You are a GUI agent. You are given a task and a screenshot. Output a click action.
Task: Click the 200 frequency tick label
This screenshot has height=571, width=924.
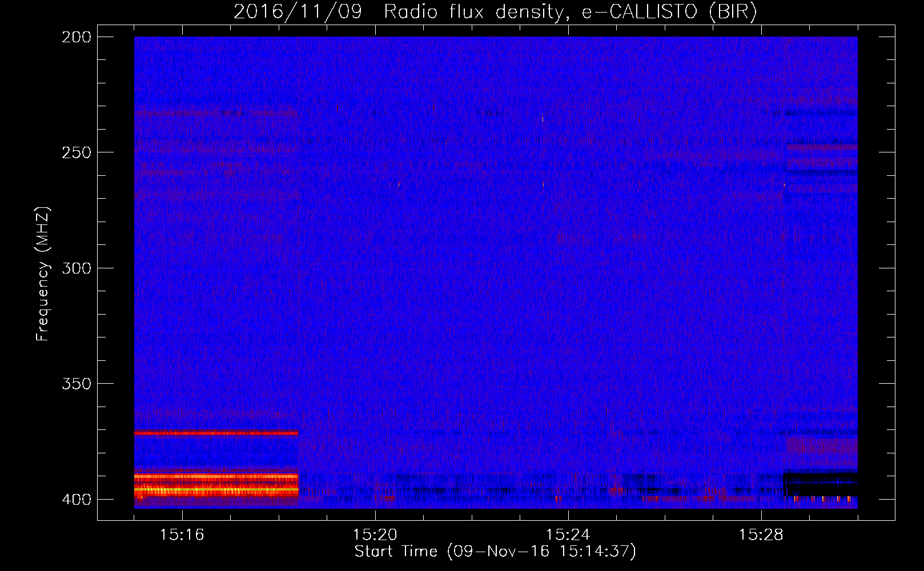coord(77,37)
